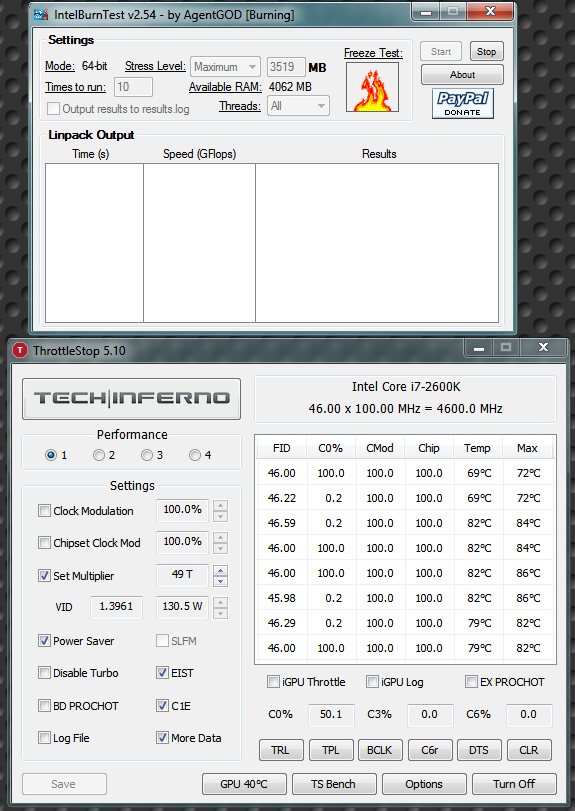
Task: Close the IntelBurnTest window
Action: coord(490,11)
